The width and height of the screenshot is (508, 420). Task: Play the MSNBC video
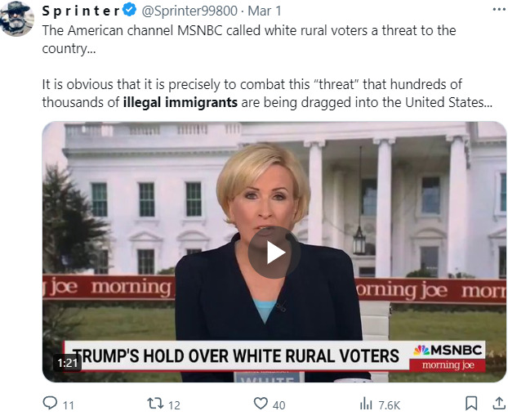pyautogui.click(x=274, y=252)
